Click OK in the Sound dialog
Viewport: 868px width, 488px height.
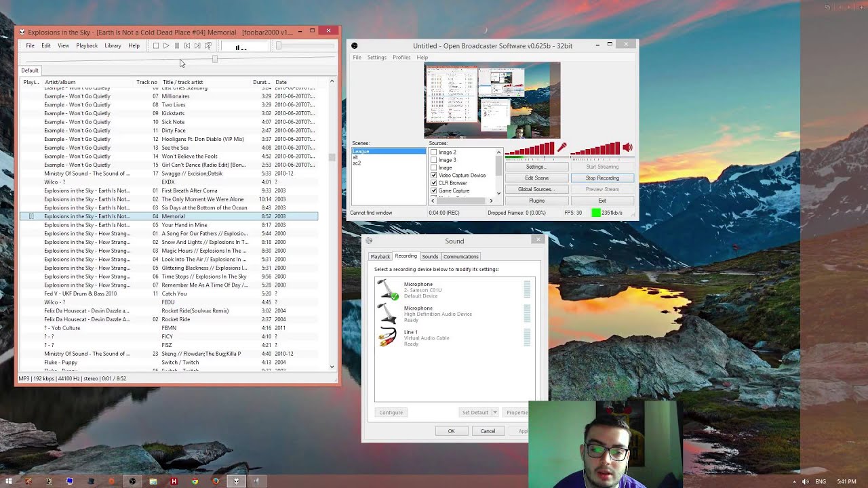451,431
